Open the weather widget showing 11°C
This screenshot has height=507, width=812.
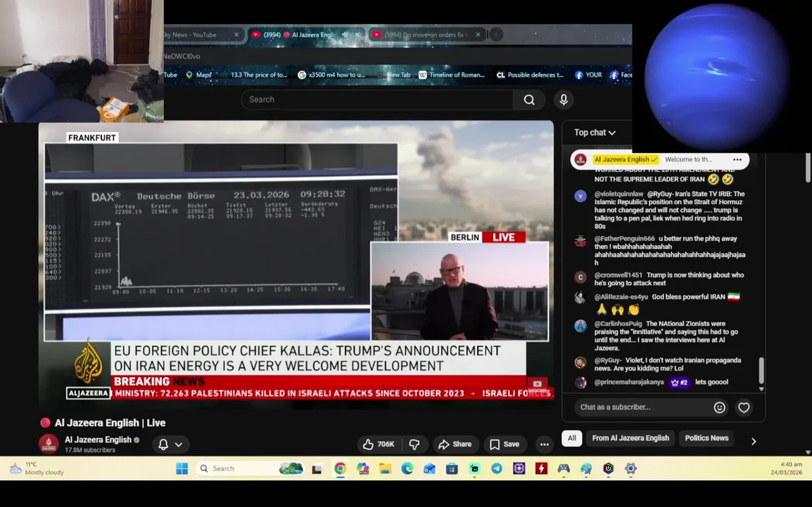pyautogui.click(x=37, y=469)
